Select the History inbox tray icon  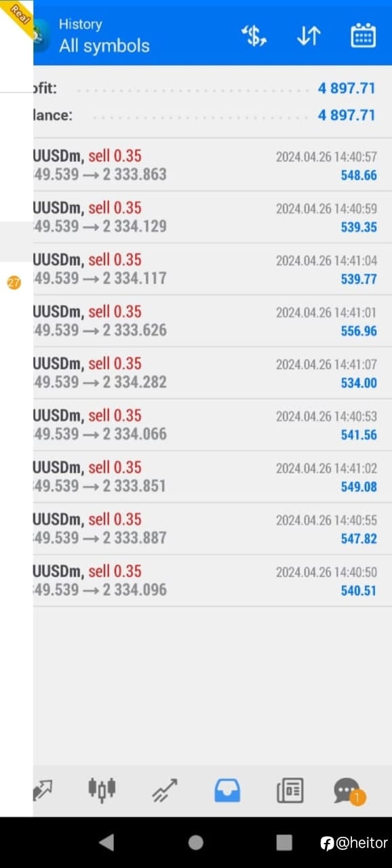pos(227,790)
